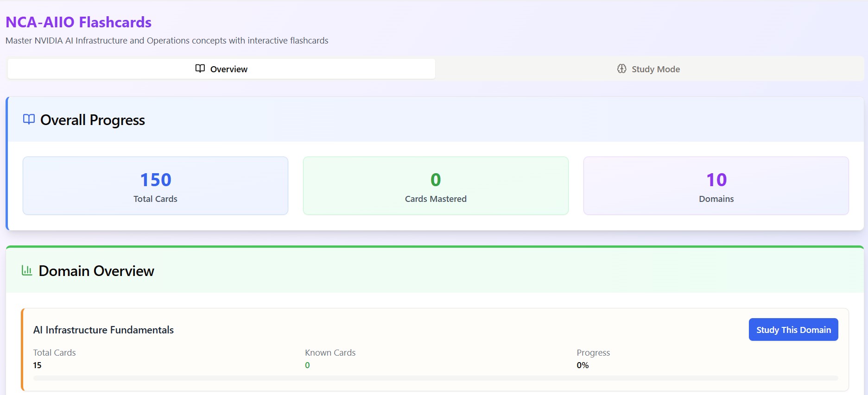Click the AI Infrastructure Fundamentals progress bar
The width and height of the screenshot is (868, 395).
(x=436, y=378)
